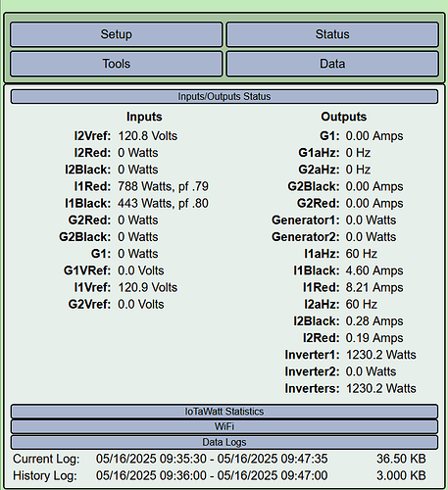Click the Inverters total output value
This screenshot has width=448, height=490.
tap(381, 388)
